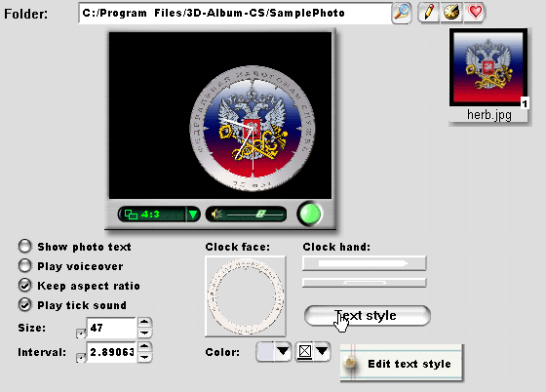Open the second Color dropdown arrow
This screenshot has height=392, width=546.
[x=322, y=352]
